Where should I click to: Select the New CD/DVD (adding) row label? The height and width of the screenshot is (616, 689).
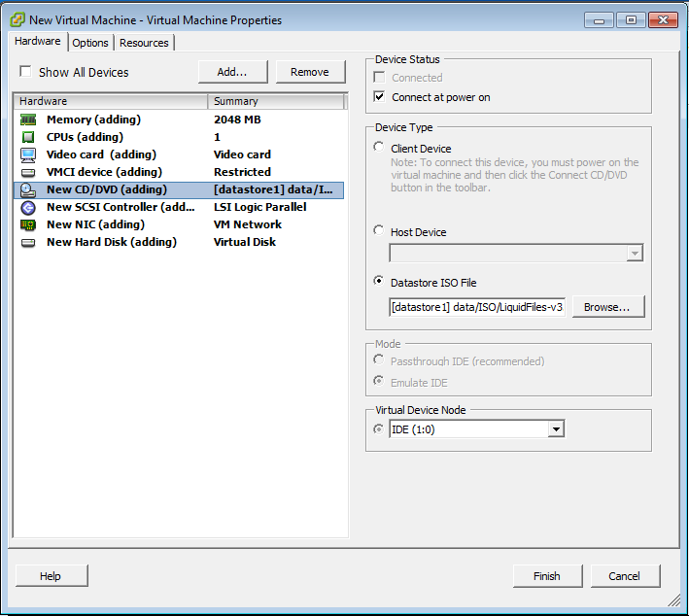pyautogui.click(x=107, y=189)
